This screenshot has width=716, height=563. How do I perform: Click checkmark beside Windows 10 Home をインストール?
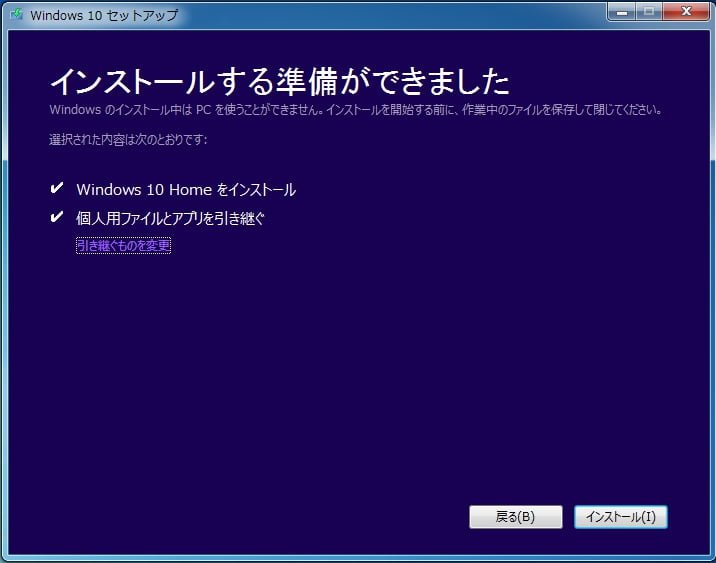pos(56,188)
